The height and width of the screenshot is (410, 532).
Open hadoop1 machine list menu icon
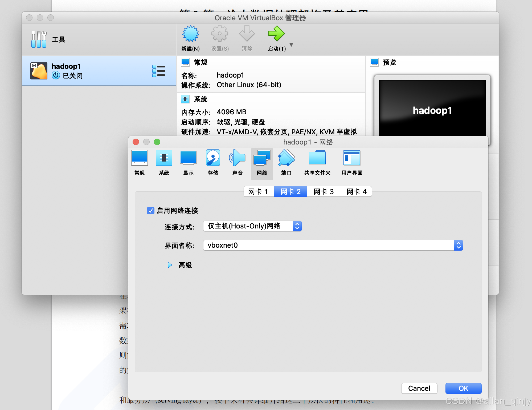tap(159, 71)
